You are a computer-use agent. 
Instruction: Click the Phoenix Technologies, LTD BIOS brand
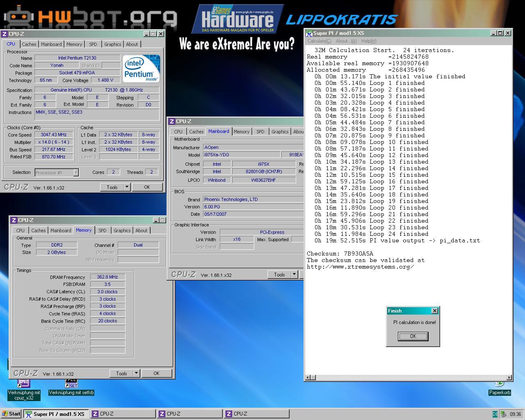tap(253, 199)
